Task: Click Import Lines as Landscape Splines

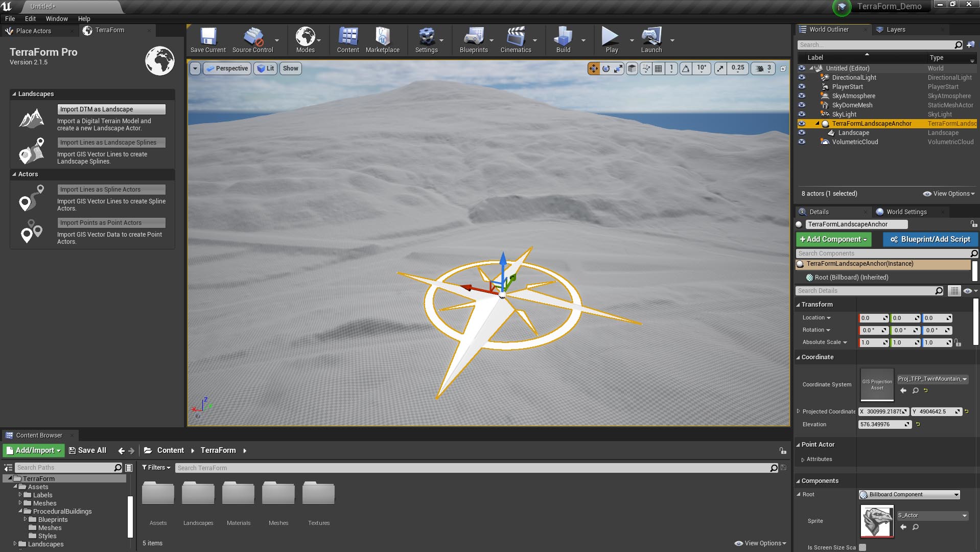Action: click(x=111, y=143)
